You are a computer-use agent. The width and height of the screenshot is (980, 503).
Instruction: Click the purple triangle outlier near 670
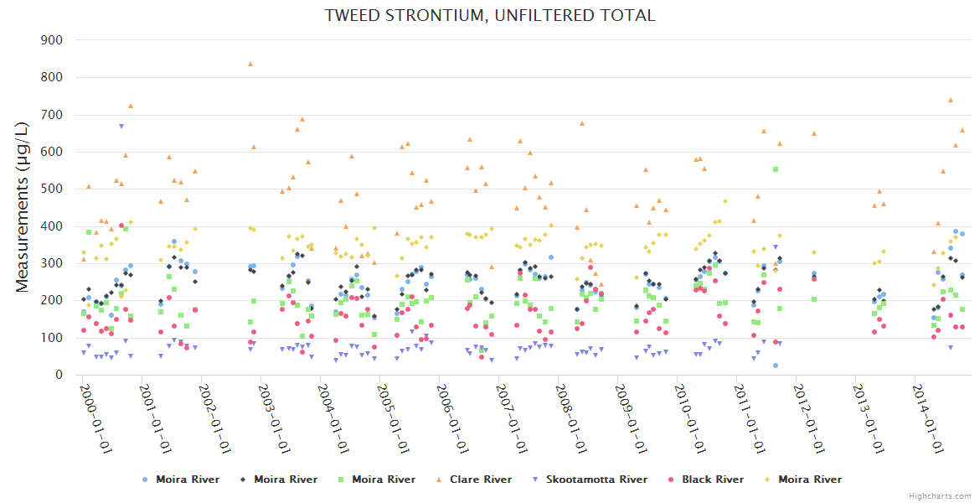pos(121,127)
